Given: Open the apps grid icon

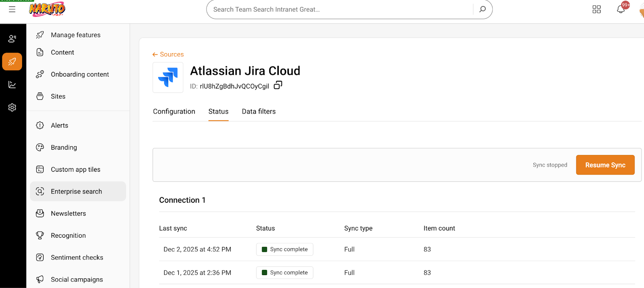Looking at the screenshot, I should (x=597, y=9).
